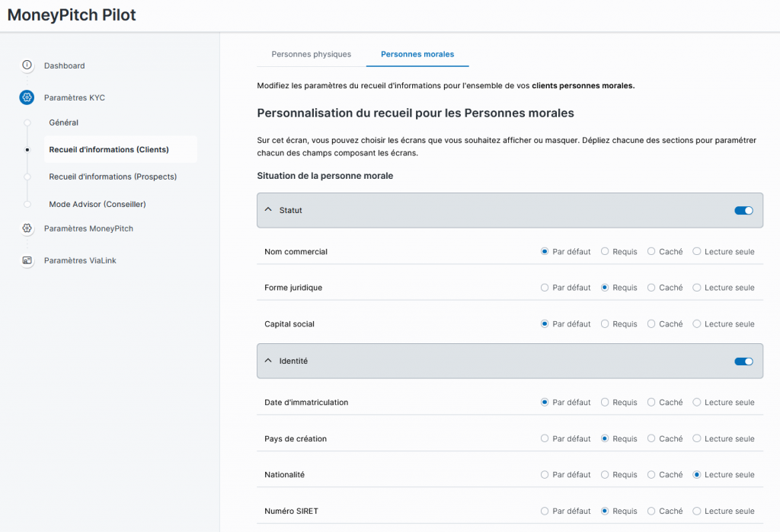Click the MoneyPitch Pilot title
780x532 pixels.
(72, 15)
